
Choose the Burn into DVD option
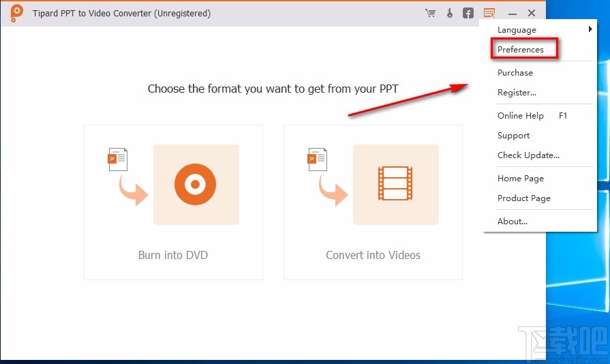click(x=174, y=202)
